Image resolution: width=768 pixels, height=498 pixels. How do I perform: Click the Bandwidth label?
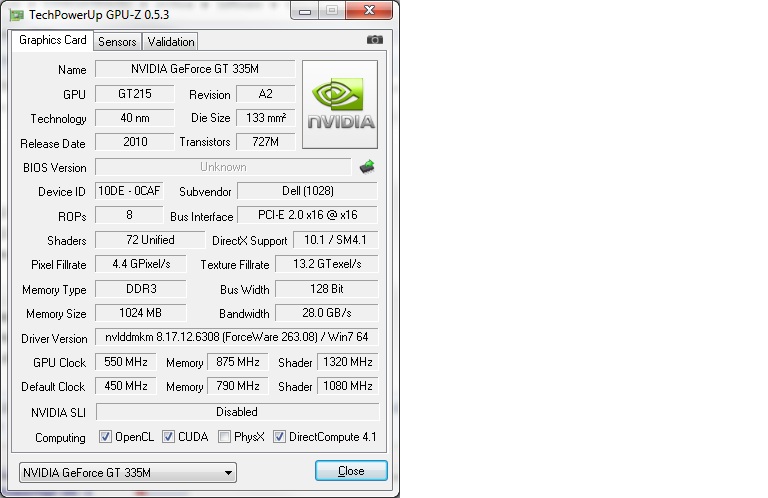244,314
